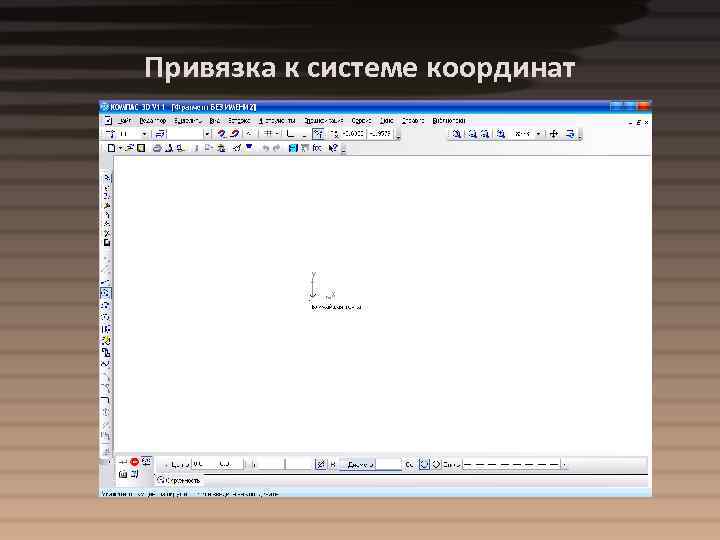This screenshot has width=720, height=540.
Task: Open the Окно menu
Action: 387,121
